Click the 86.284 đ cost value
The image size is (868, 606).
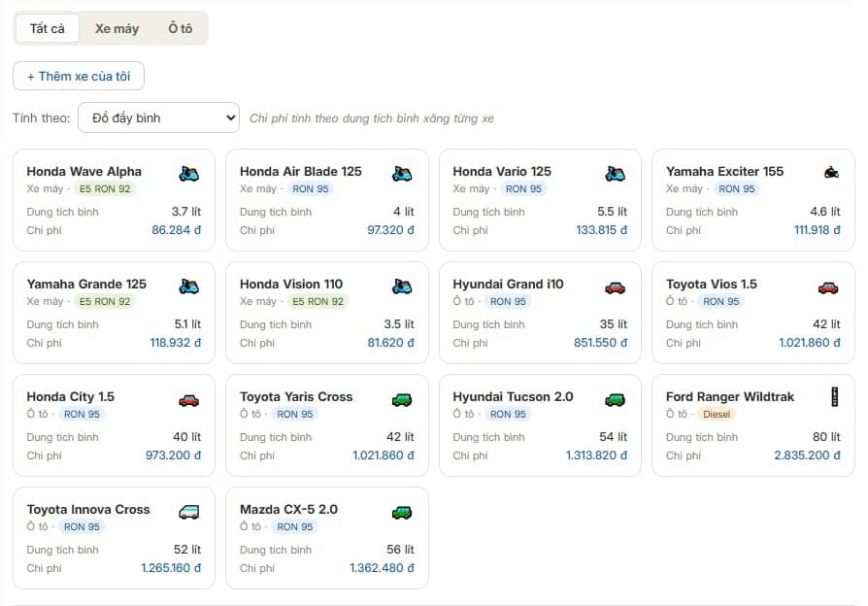(x=177, y=230)
